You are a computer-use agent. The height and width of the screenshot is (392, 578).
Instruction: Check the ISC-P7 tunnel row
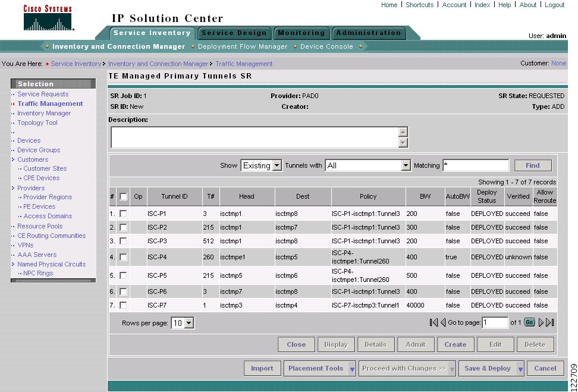(123, 305)
